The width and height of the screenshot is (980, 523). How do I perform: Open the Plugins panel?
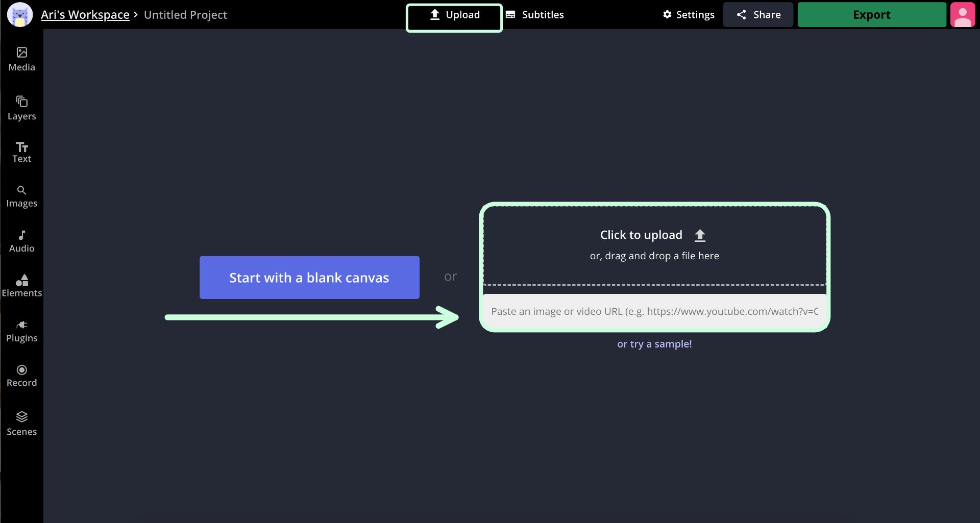(x=21, y=331)
